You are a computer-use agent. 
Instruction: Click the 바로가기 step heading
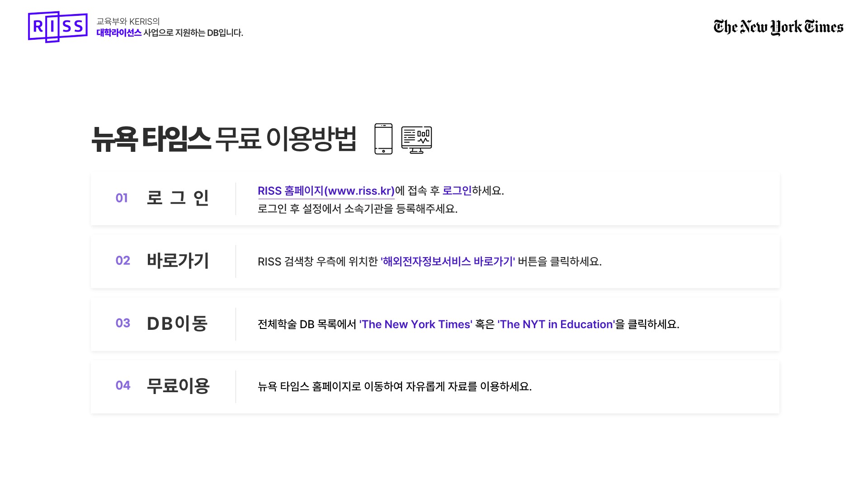click(178, 261)
